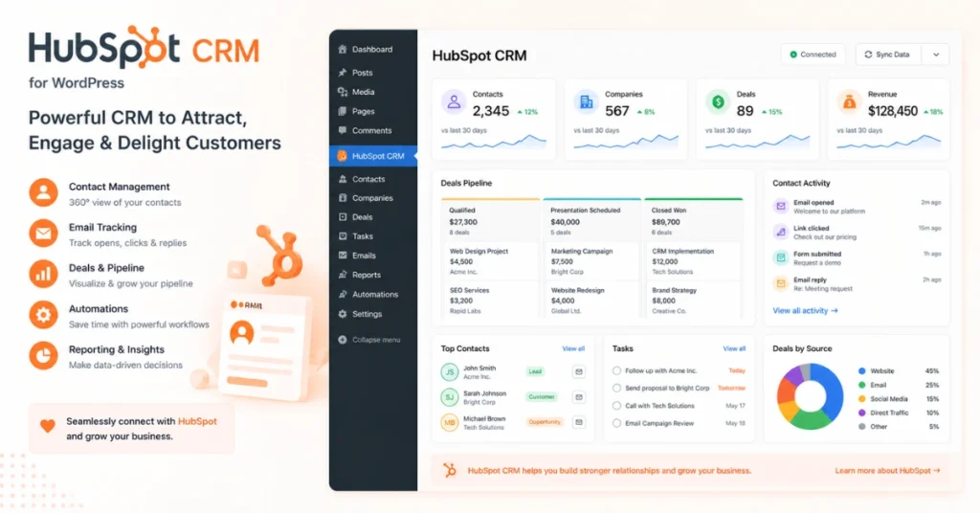Click the Customer tag for Sarah Johnson

(x=542, y=397)
